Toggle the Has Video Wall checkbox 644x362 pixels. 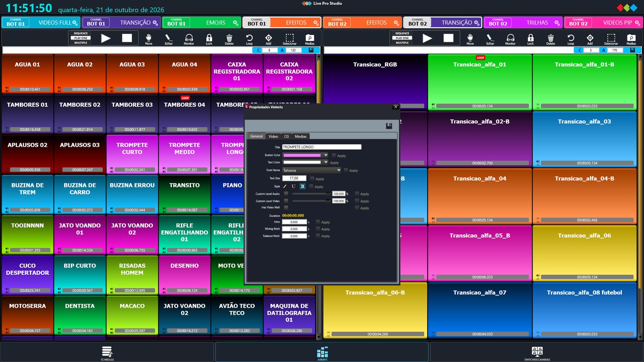(286, 208)
